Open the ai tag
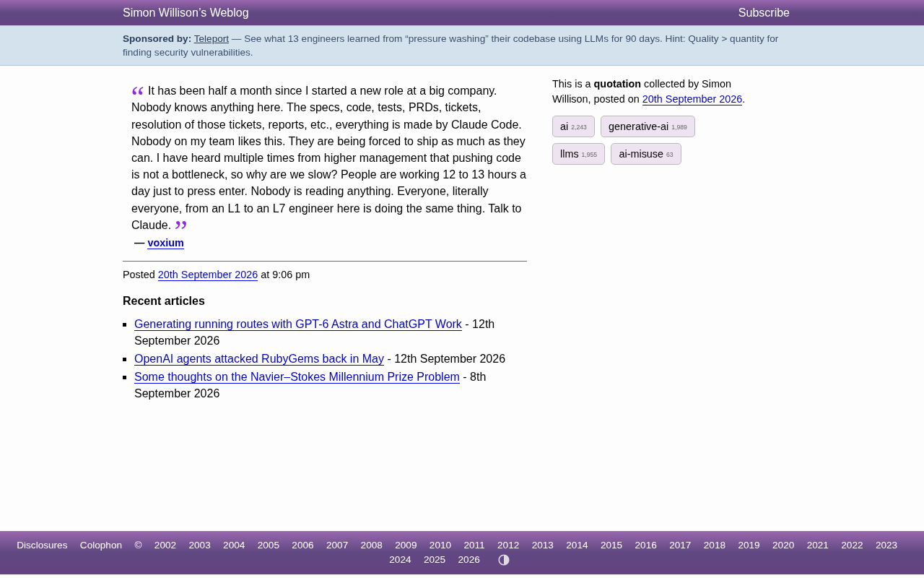Screen dimensions: 924x578 pos(573,126)
